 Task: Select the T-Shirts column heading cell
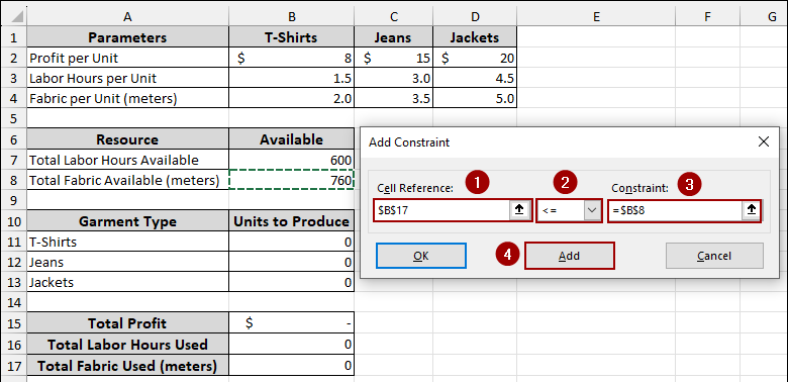pos(291,37)
